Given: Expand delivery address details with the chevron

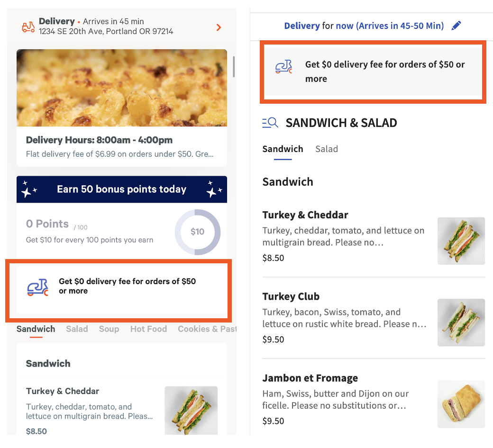Looking at the screenshot, I should 219,27.
